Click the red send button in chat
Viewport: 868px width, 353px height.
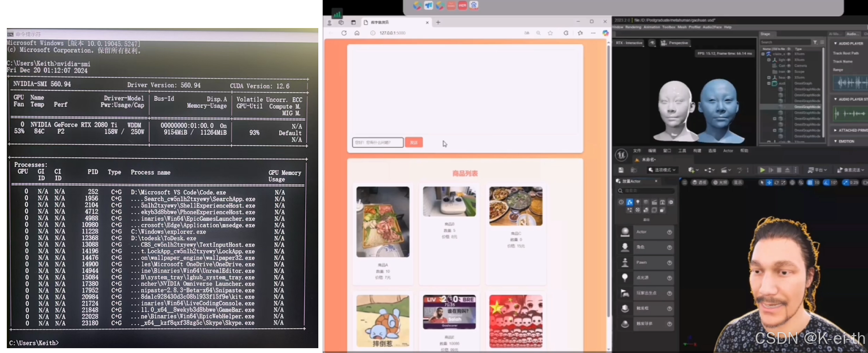[414, 142]
